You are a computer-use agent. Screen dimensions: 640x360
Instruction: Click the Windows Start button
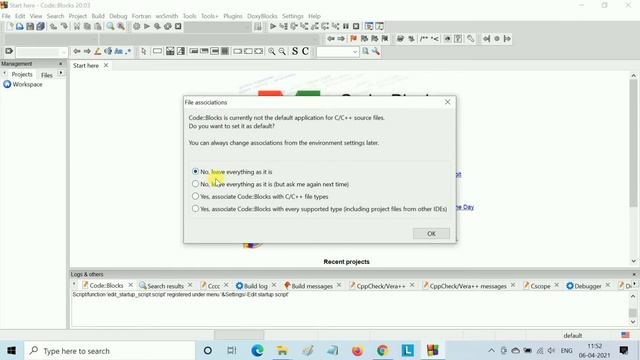[x=11, y=351]
